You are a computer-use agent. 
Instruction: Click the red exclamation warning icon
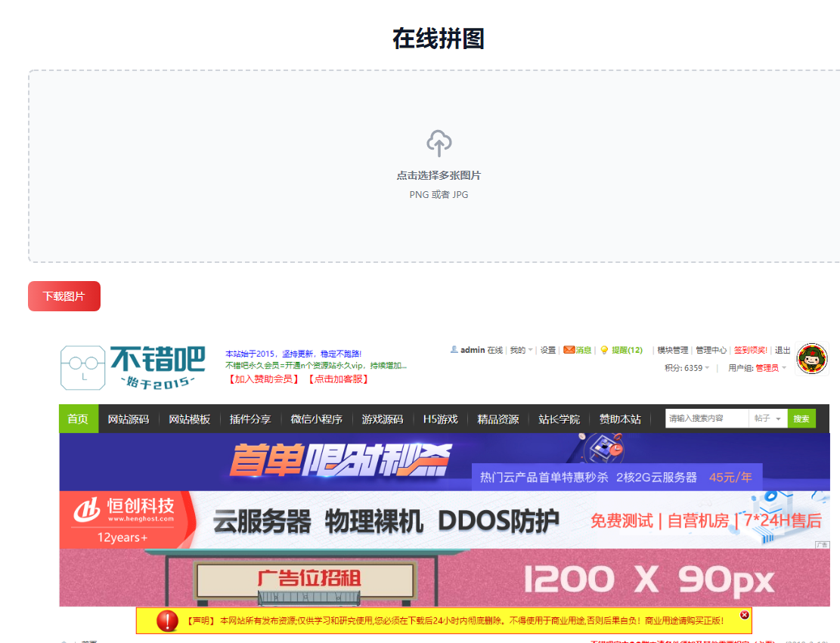point(167,620)
